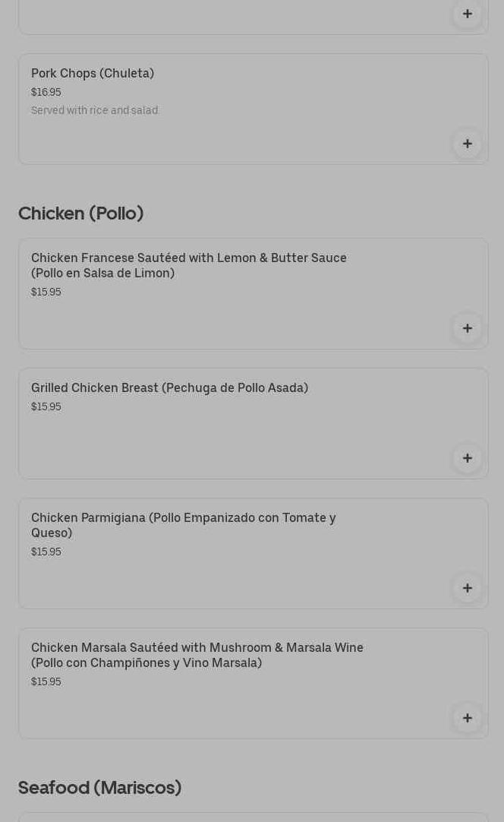
Task: Click the $15.95 price under Chicken Parmigiana
Action: (46, 552)
